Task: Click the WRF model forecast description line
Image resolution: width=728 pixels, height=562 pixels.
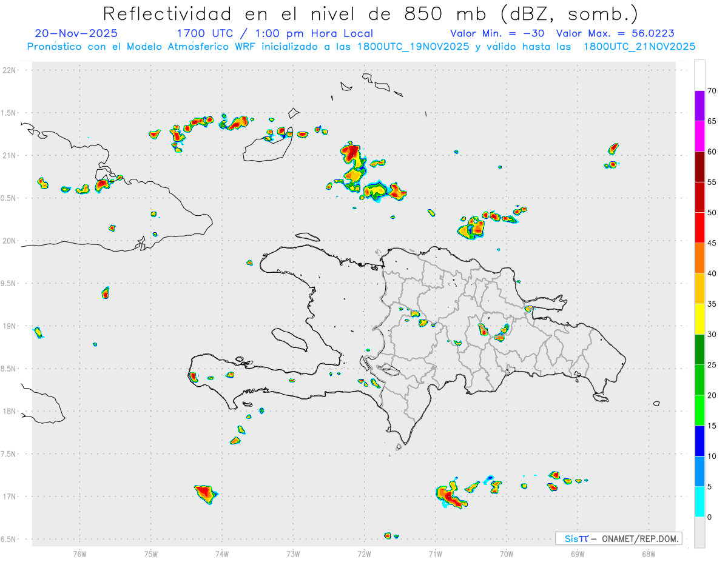Action: coord(361,46)
